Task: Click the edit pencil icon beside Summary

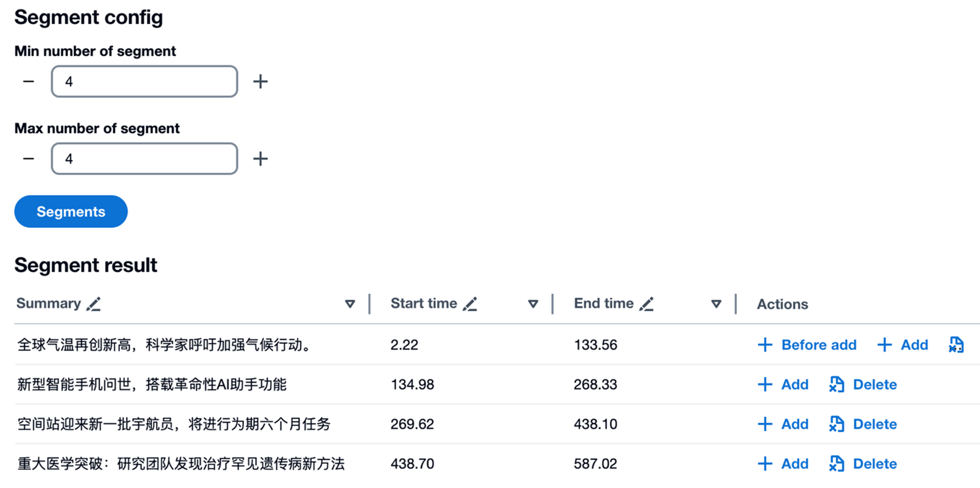Action: (94, 304)
